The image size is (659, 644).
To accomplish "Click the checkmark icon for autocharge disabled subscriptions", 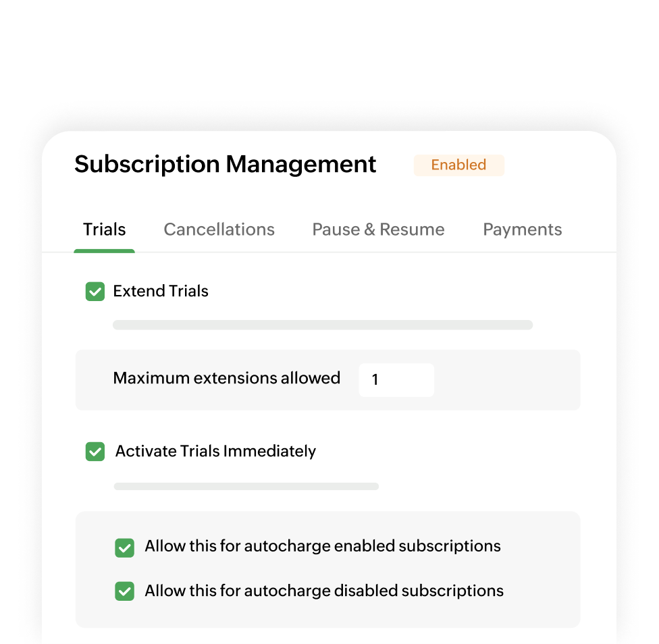I will (x=125, y=591).
